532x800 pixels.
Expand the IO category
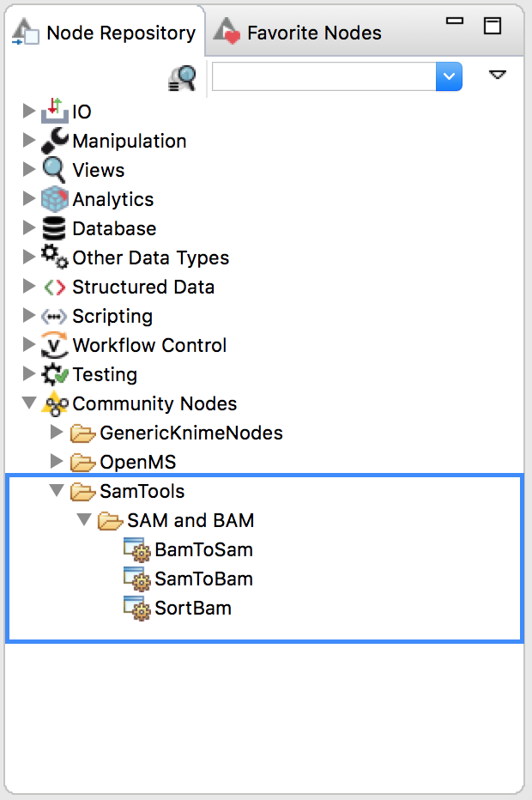(x=29, y=111)
